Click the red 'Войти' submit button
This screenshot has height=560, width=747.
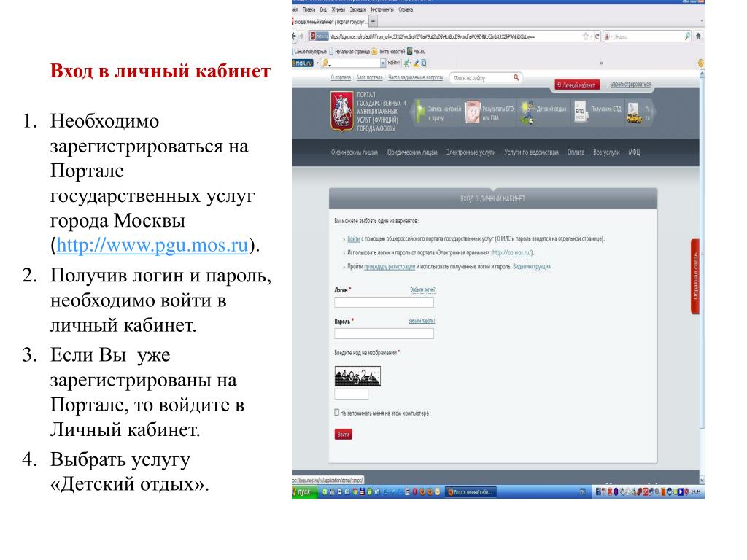click(343, 435)
